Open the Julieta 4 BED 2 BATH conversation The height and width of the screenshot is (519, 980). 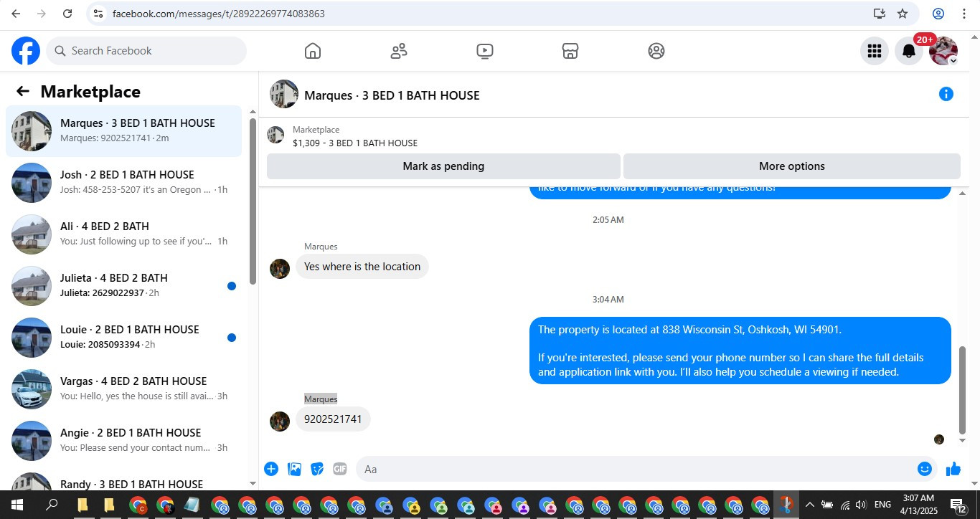click(x=123, y=285)
